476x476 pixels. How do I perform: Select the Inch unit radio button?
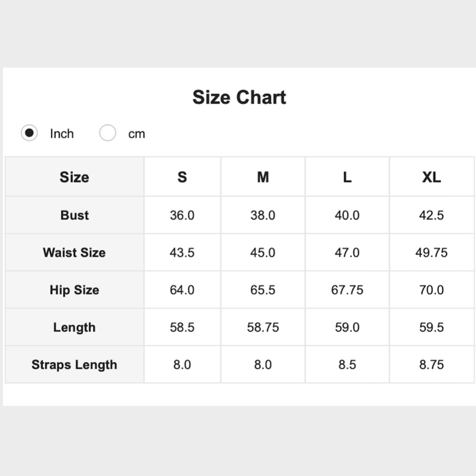pyautogui.click(x=30, y=133)
